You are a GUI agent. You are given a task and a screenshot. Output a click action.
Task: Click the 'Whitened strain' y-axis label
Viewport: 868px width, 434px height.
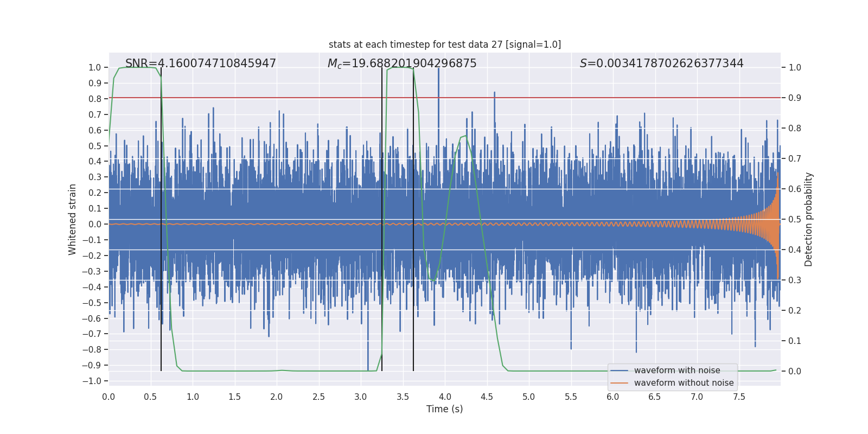point(73,219)
